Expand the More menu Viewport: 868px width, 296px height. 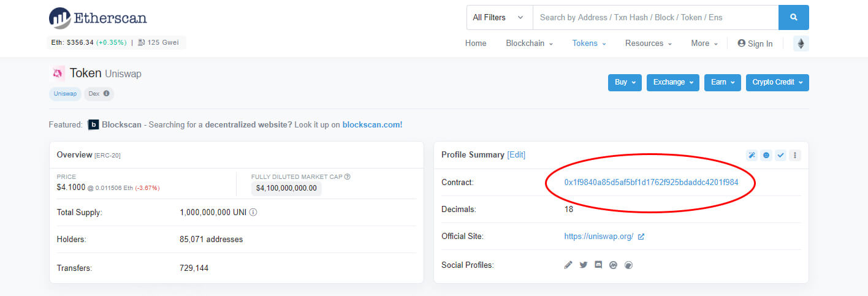pos(704,44)
